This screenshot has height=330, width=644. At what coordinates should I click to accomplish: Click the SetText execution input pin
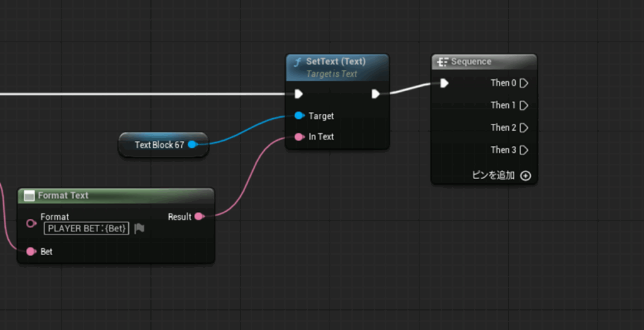(299, 94)
